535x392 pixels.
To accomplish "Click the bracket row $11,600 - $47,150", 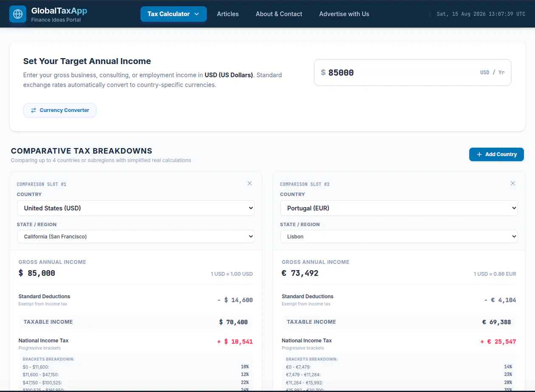I will (136, 375).
